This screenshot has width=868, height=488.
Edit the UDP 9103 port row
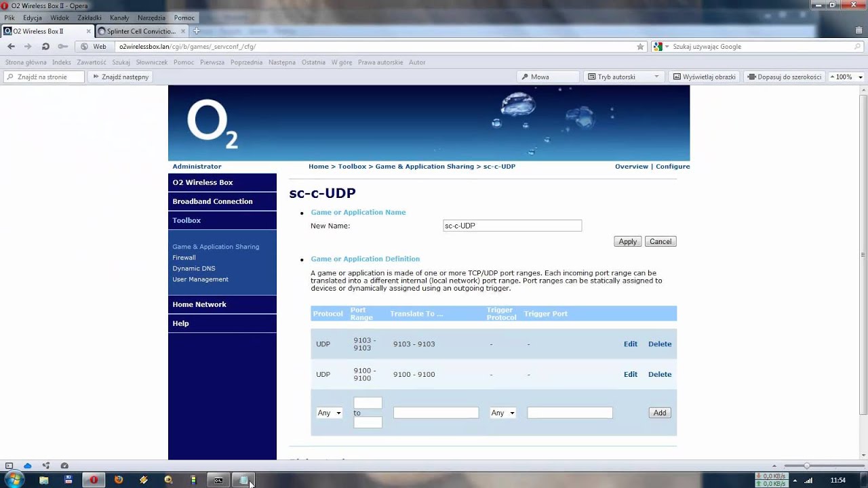(631, 344)
